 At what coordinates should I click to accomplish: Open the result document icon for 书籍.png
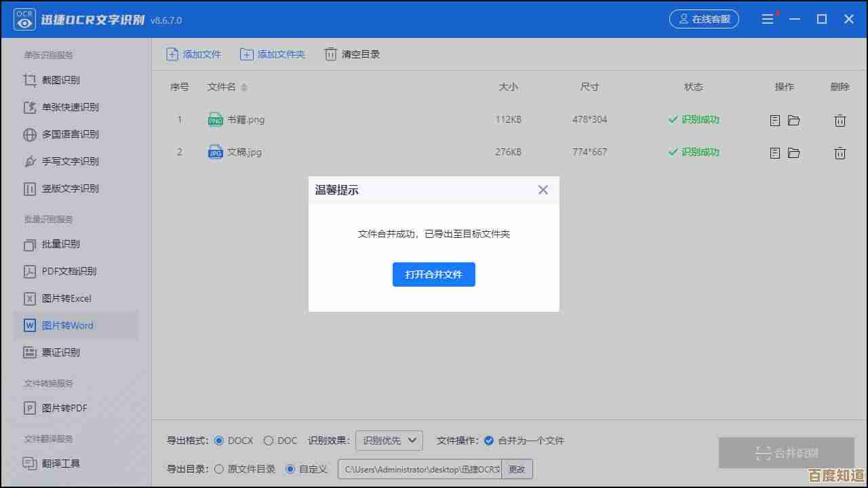click(774, 120)
